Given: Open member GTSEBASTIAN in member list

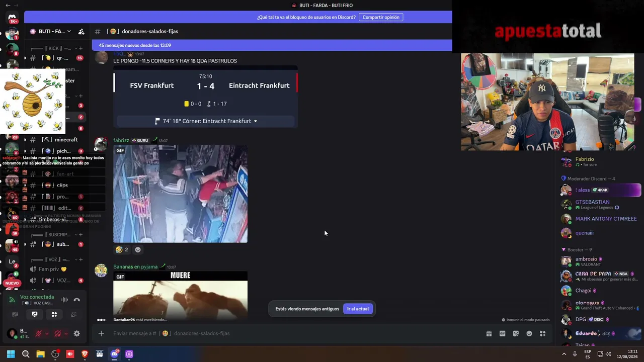Looking at the screenshot, I should pos(600,205).
